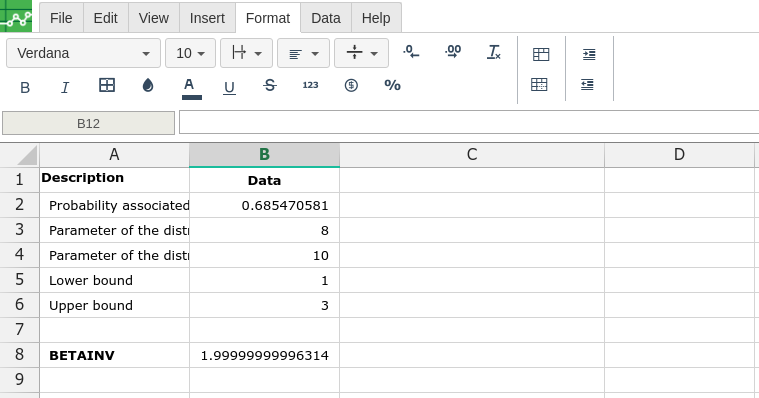Screen dimensions: 759x398
Task: Apply strikethrough to cell text
Action: [270, 86]
